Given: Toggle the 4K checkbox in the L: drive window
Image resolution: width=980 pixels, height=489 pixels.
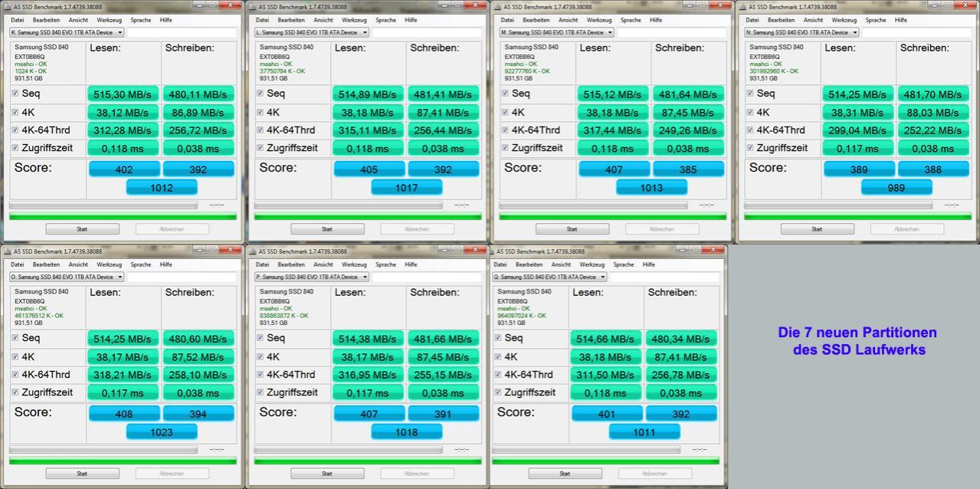Looking at the screenshot, I should (x=261, y=112).
